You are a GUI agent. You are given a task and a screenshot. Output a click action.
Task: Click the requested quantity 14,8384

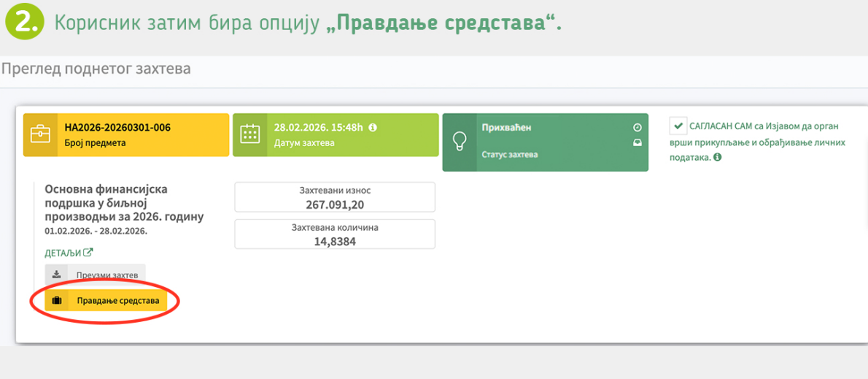[x=335, y=242]
